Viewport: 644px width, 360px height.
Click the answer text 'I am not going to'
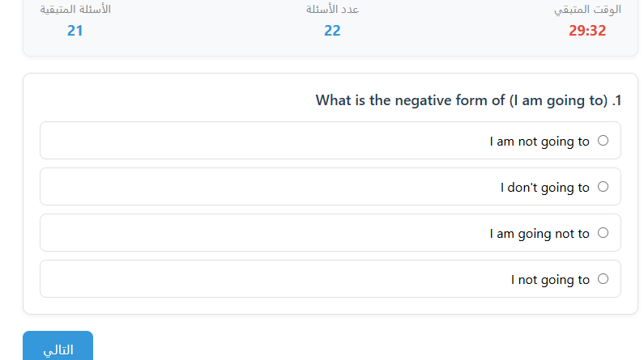tap(540, 142)
